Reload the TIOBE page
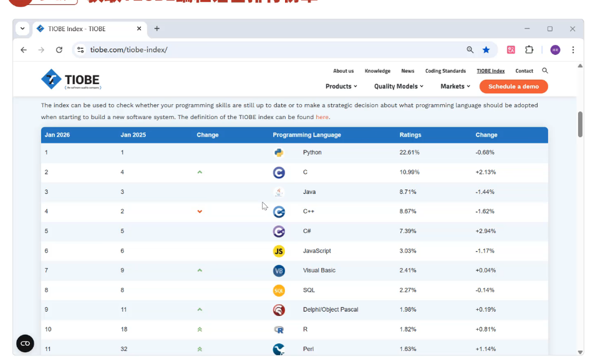This screenshot has width=600, height=364. tap(59, 50)
